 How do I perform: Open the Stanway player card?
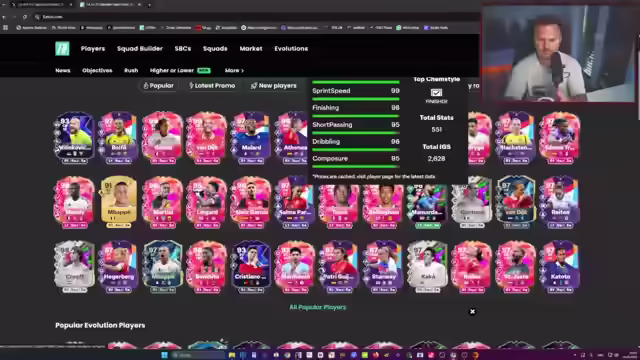pyautogui.click(x=383, y=267)
